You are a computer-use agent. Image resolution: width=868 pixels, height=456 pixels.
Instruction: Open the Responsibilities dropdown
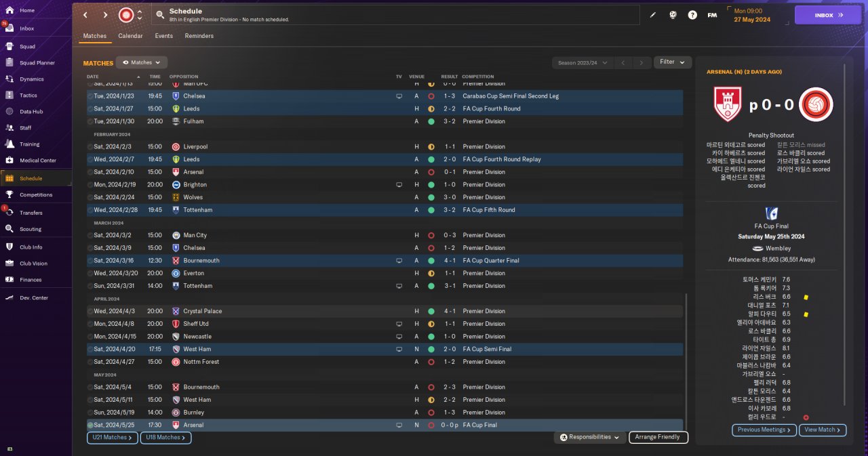[x=589, y=438]
